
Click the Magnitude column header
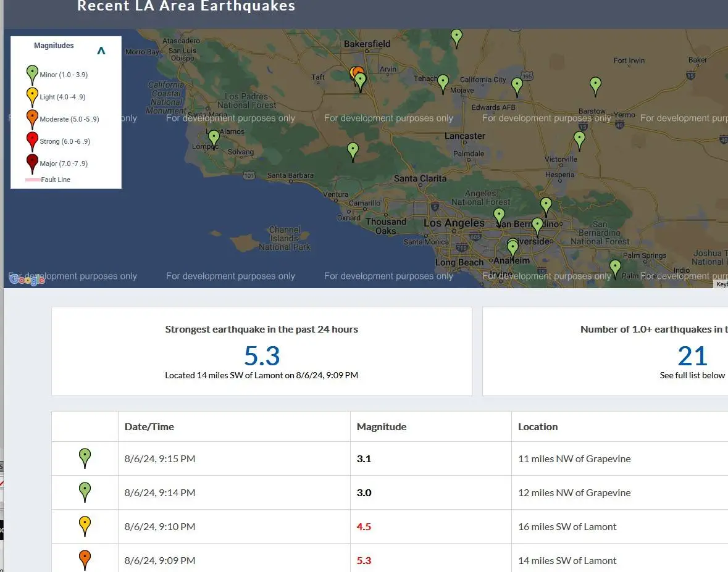tap(382, 426)
